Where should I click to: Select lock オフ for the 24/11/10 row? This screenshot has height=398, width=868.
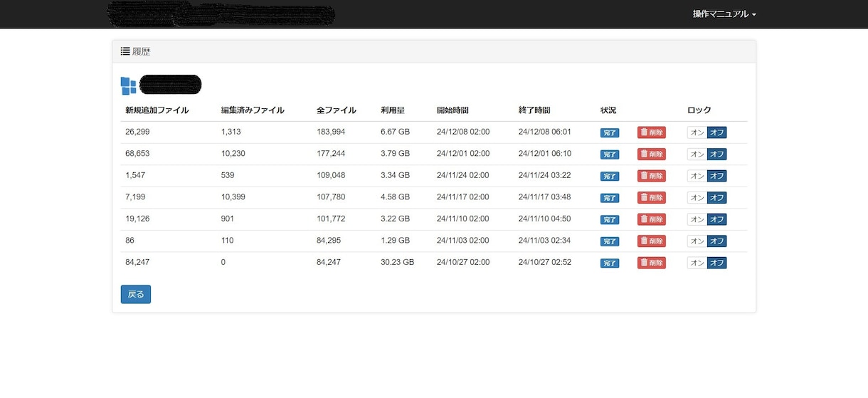point(717,219)
